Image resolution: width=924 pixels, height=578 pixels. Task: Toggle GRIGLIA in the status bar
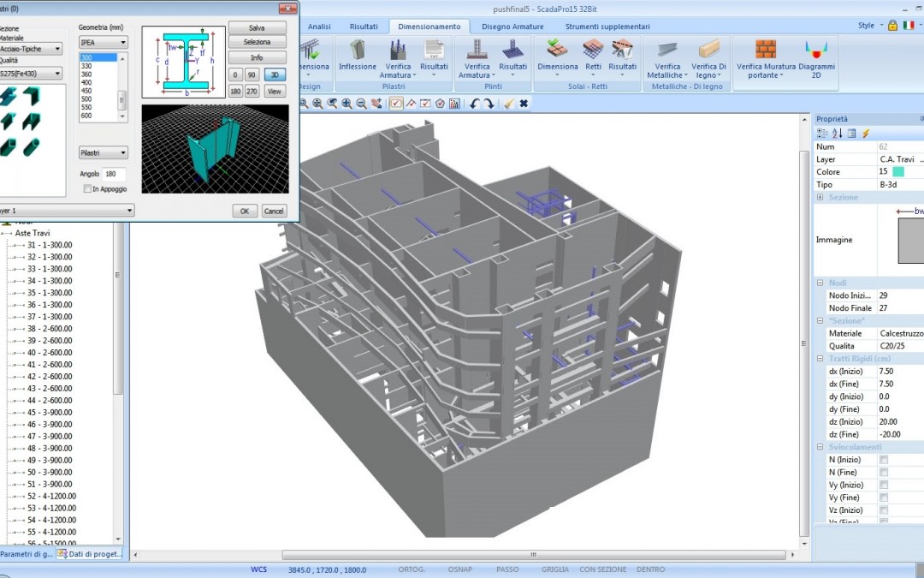[554, 569]
